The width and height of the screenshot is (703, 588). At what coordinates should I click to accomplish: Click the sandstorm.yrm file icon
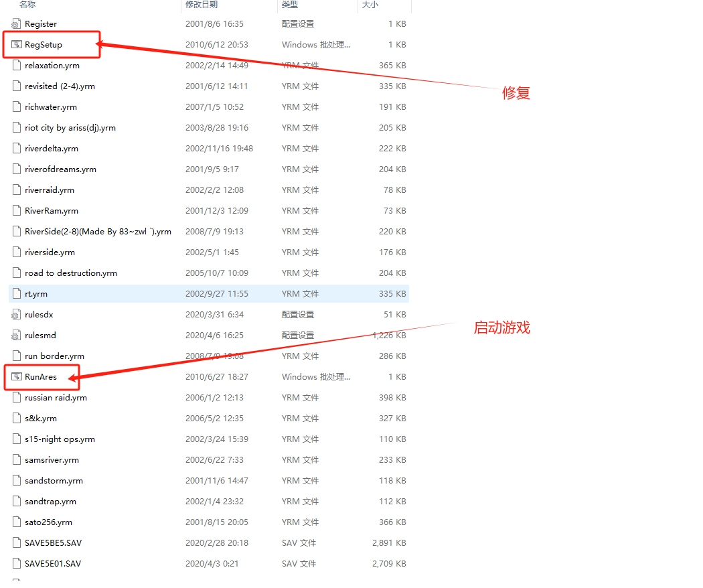tap(17, 481)
